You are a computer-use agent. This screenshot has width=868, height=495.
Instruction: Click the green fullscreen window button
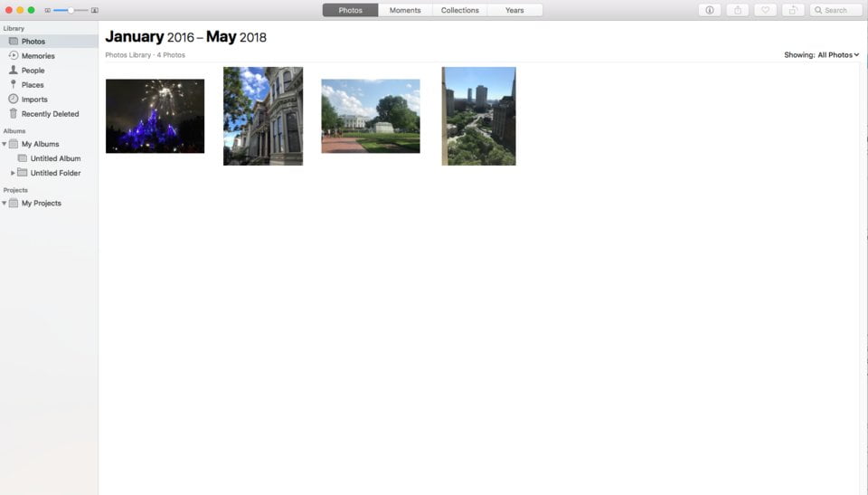tap(31, 10)
